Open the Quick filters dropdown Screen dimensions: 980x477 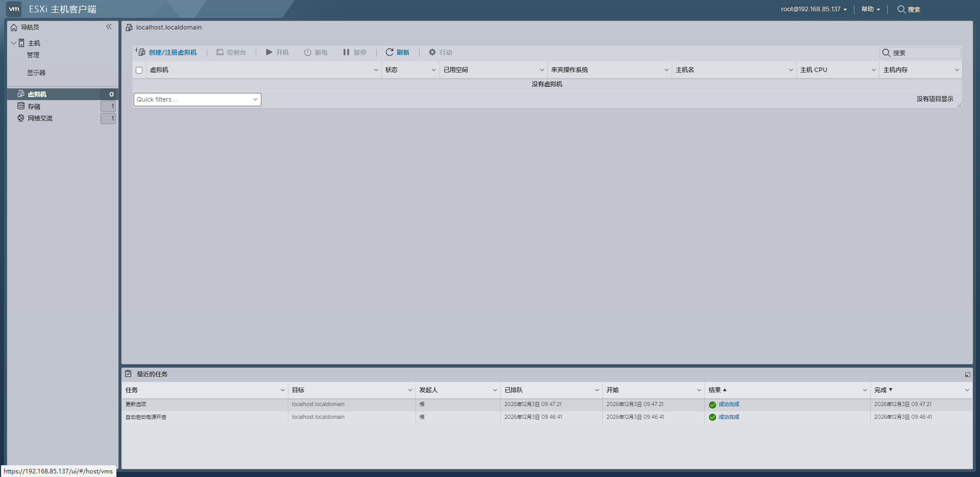(x=197, y=99)
